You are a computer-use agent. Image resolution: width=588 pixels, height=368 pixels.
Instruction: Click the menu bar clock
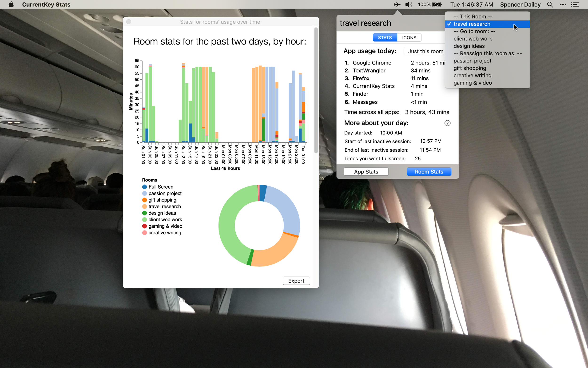[472, 4]
